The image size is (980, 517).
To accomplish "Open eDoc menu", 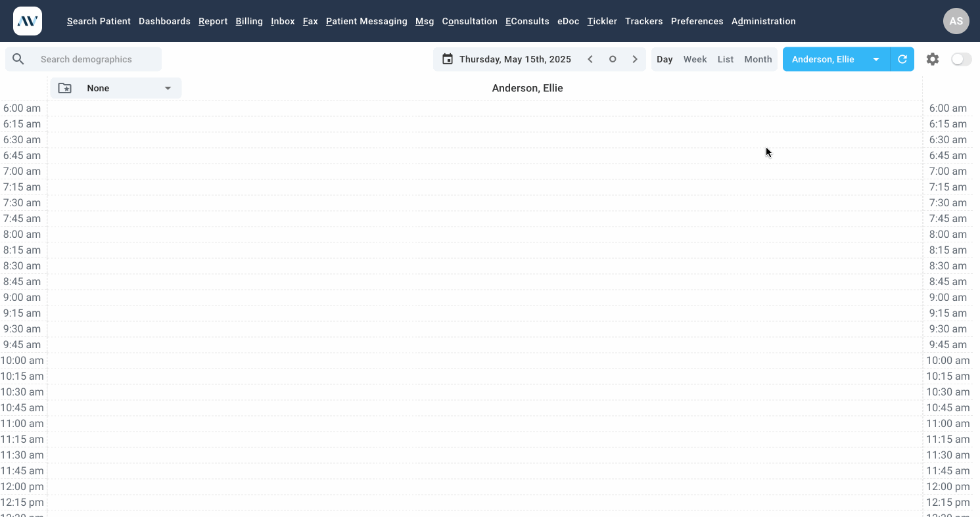I will pos(569,21).
